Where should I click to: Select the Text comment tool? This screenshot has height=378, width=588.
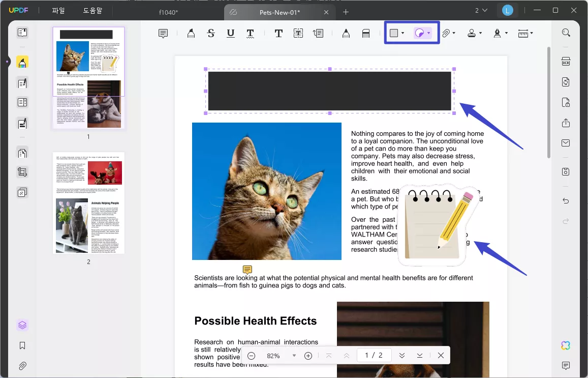278,34
